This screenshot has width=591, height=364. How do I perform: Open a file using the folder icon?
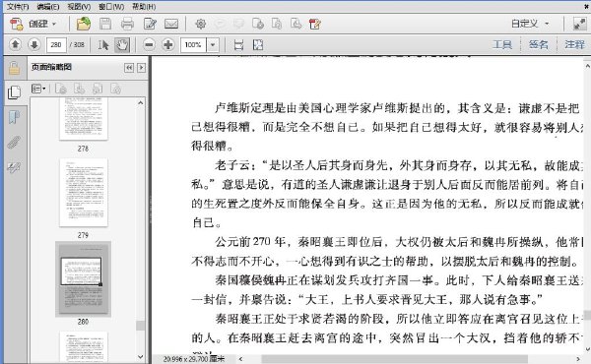[84, 24]
